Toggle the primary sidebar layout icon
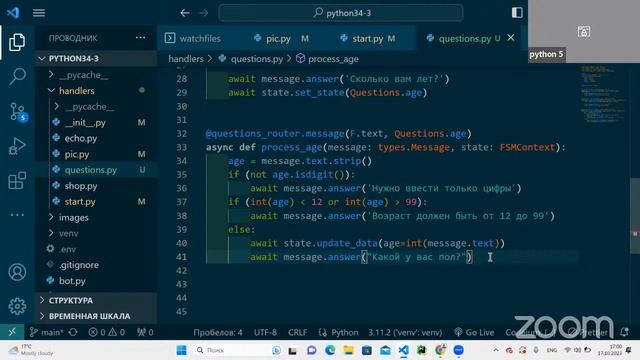Image resolution: width=640 pixels, height=360 pixels. (517, 13)
